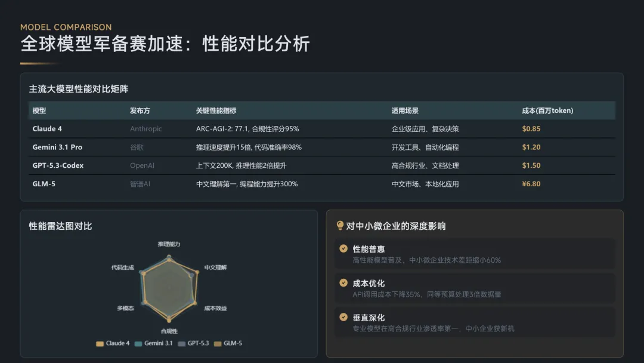Image resolution: width=644 pixels, height=363 pixels.
Task: Toggle GLM-5 series in radar legend
Action: click(x=228, y=343)
